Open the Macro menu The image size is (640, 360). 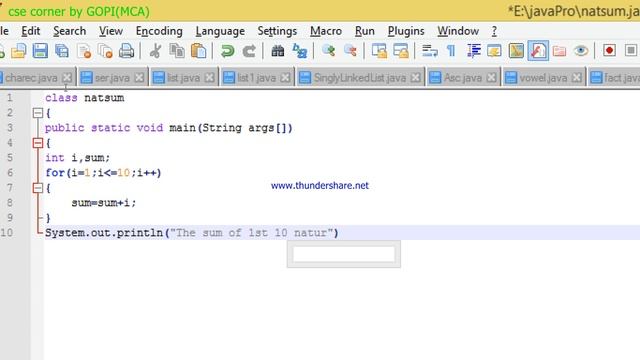tap(326, 31)
